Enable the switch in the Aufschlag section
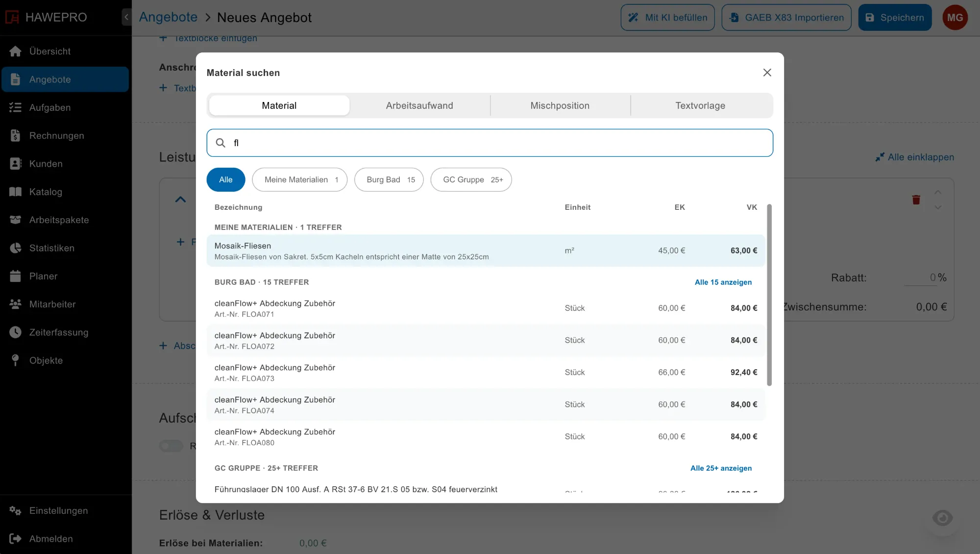 [171, 446]
